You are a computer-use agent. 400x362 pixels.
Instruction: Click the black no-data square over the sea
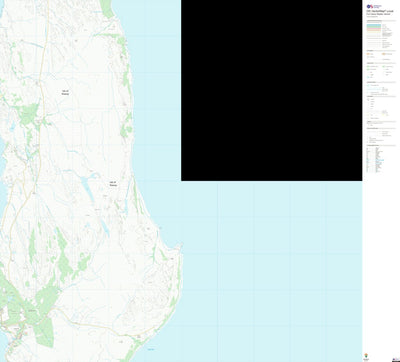(x=271, y=90)
